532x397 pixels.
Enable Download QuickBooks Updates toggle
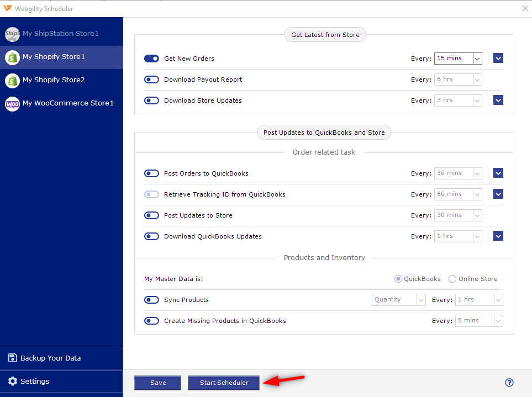coord(151,236)
